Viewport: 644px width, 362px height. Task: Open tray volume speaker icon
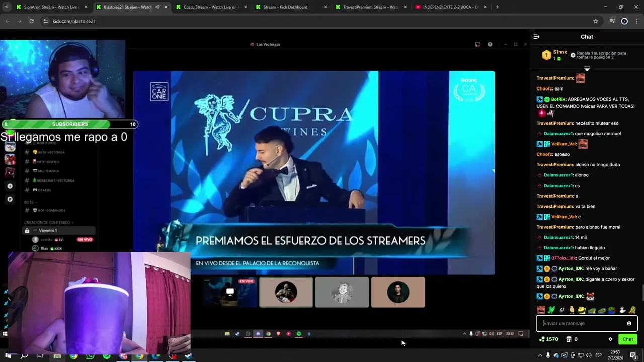(588, 355)
